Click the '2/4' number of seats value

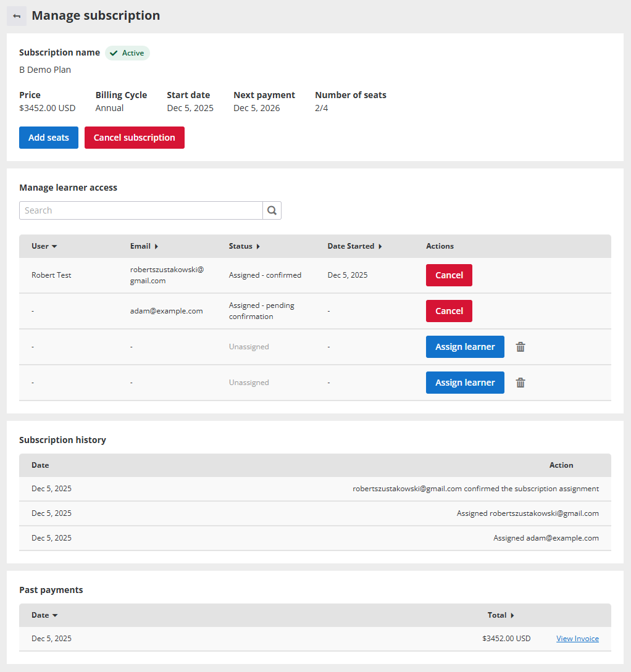tap(322, 108)
